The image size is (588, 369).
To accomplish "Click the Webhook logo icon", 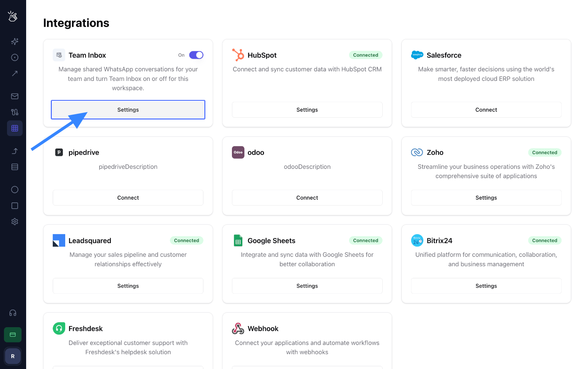I will point(238,328).
